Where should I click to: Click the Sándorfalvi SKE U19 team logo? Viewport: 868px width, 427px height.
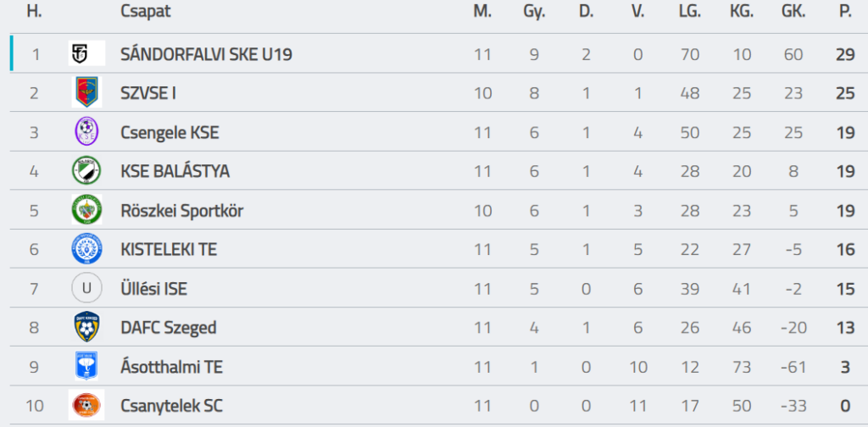coord(86,53)
